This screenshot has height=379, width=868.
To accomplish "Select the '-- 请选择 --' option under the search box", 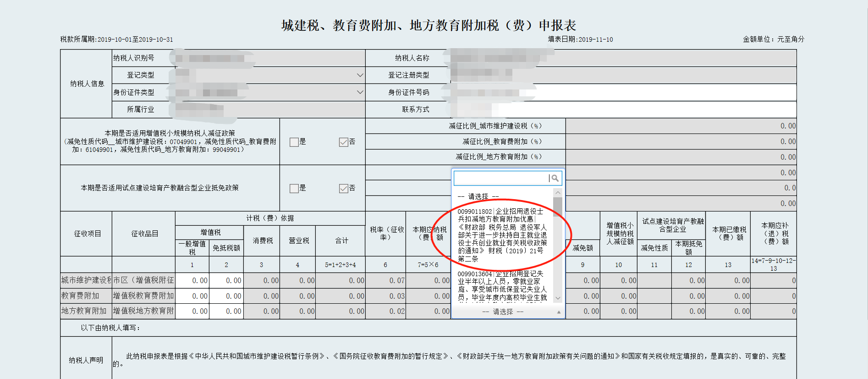I will pyautogui.click(x=478, y=196).
